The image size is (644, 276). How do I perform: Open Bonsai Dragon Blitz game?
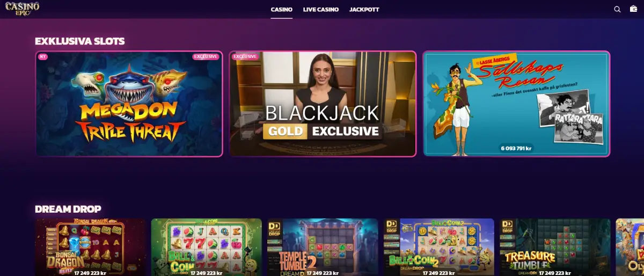90,247
